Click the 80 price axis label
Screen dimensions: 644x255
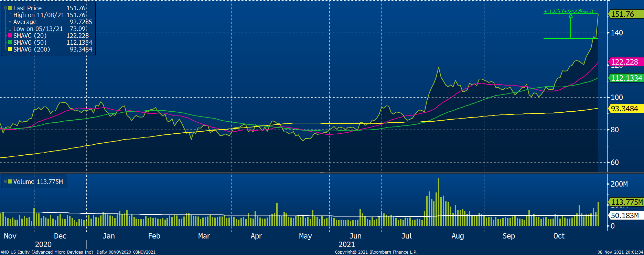coord(615,130)
